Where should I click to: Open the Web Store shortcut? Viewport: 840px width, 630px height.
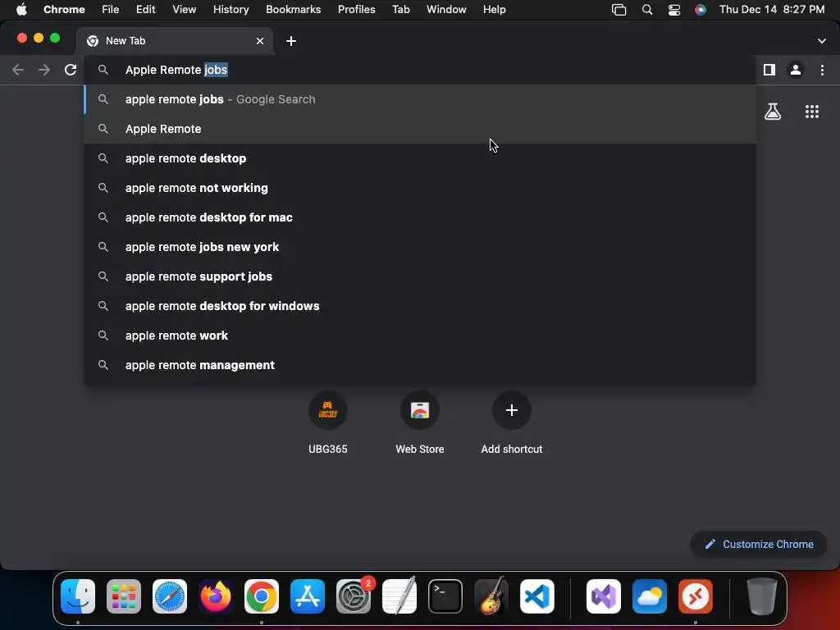(x=419, y=423)
